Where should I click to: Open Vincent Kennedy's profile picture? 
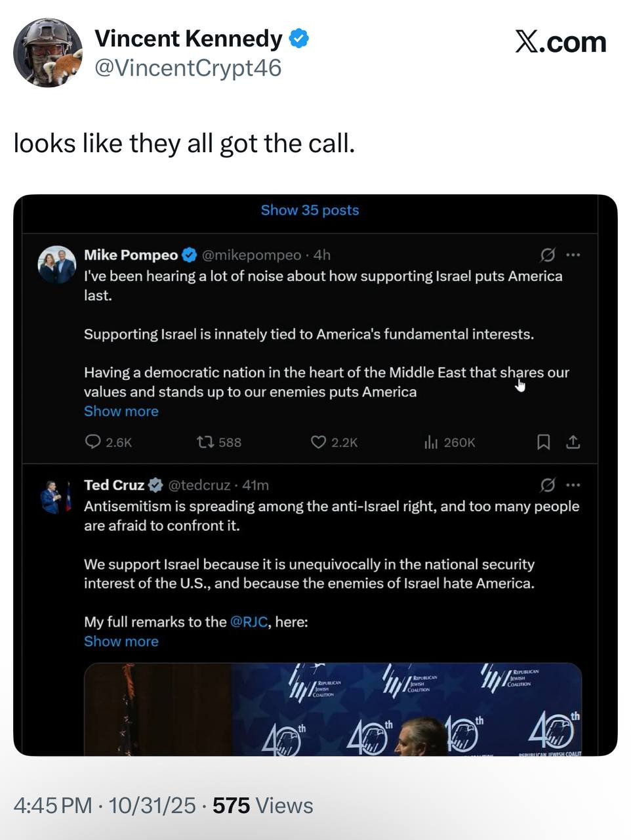[47, 53]
